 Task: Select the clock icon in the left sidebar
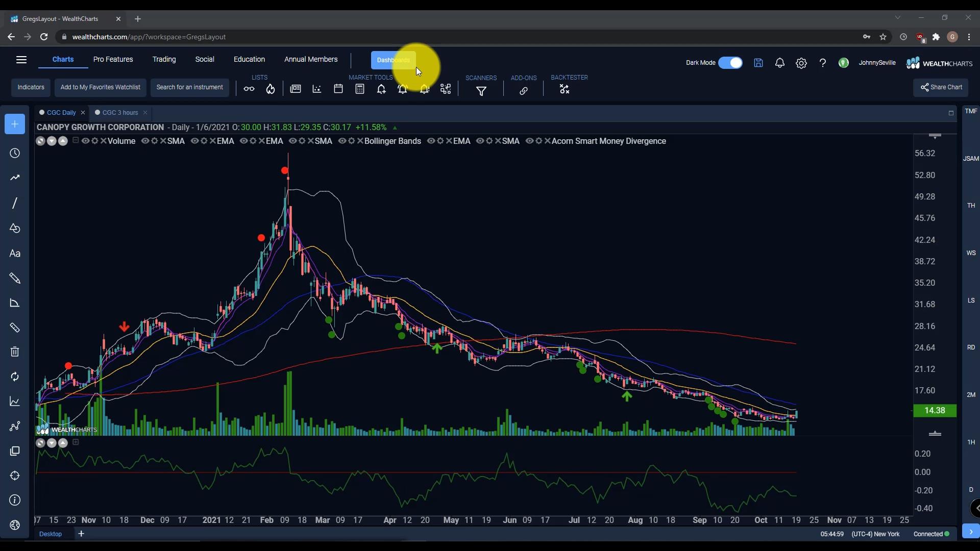(15, 153)
